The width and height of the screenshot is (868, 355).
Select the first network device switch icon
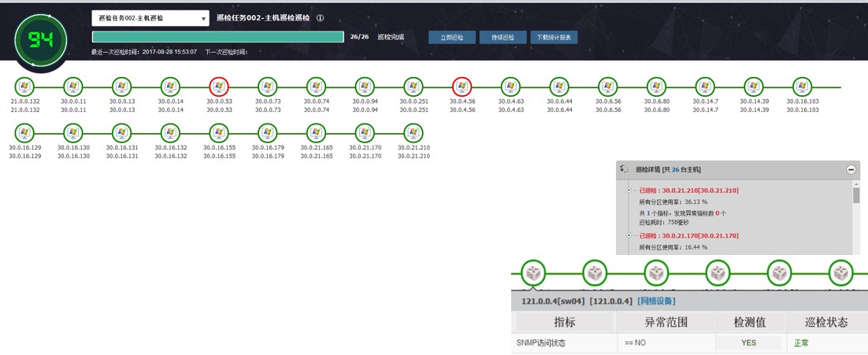pos(534,273)
